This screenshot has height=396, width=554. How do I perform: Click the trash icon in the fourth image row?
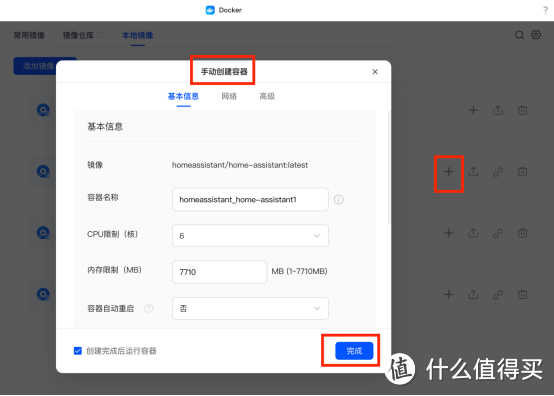(523, 294)
